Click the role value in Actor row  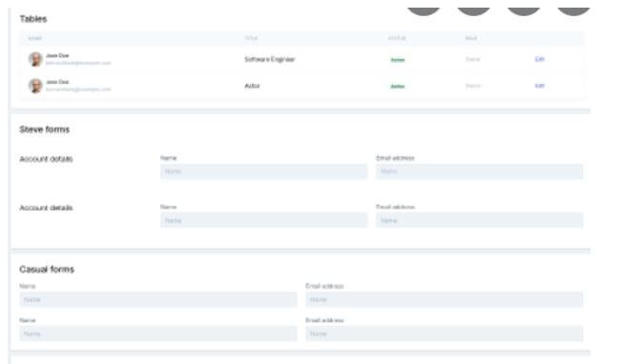(x=473, y=86)
